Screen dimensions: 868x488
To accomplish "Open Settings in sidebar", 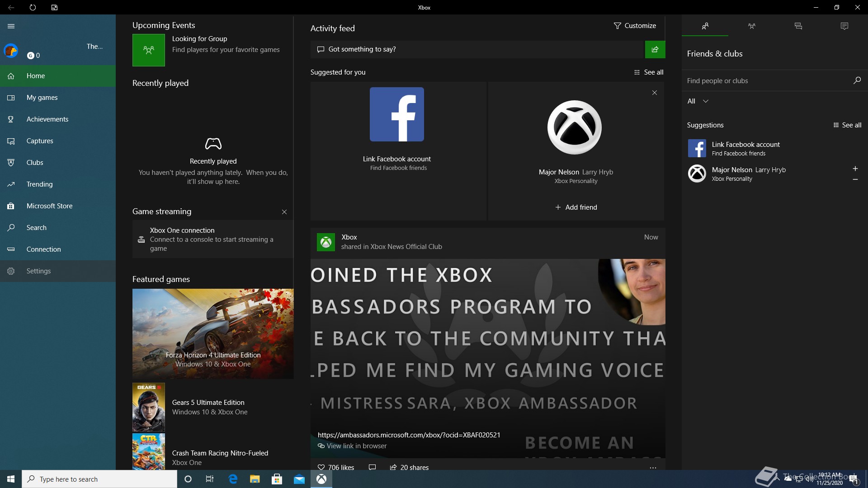I will 58,271.
